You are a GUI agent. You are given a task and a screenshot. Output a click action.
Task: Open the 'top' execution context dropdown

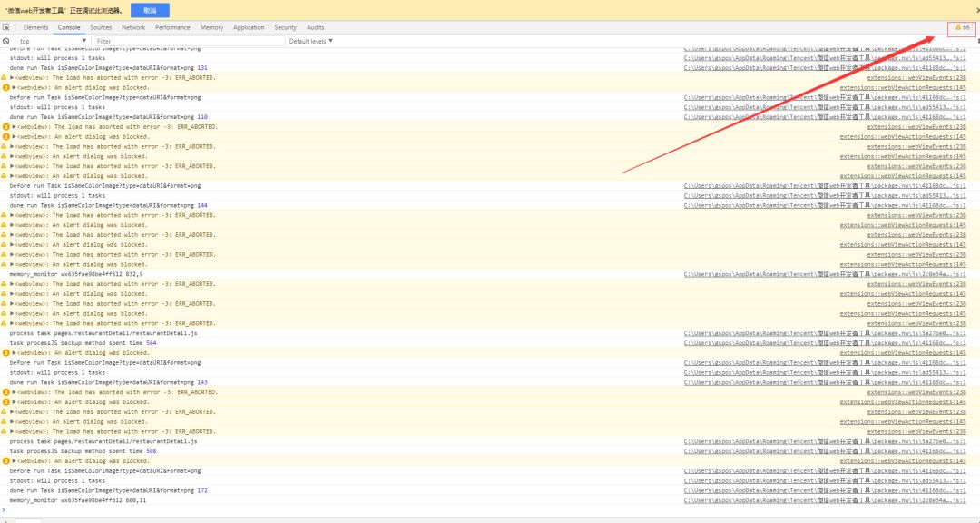(53, 41)
